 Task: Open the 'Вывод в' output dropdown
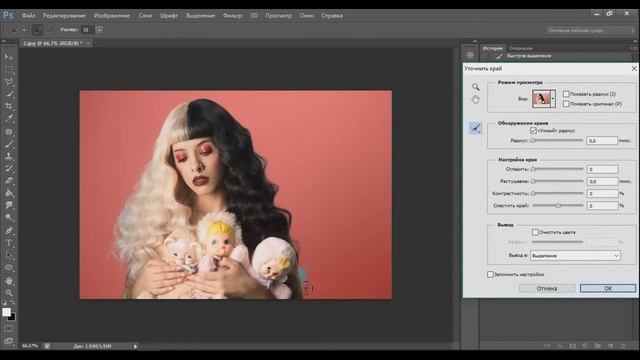(575, 256)
